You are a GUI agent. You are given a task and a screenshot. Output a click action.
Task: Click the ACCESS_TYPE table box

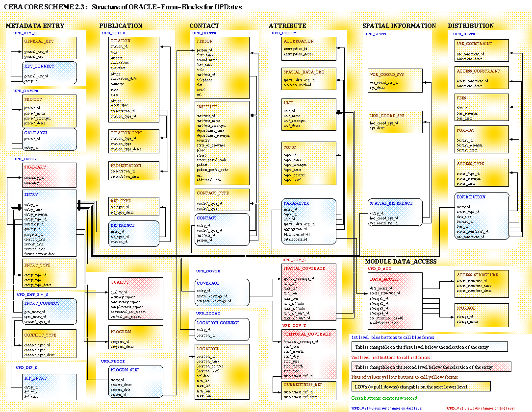coord(482,173)
